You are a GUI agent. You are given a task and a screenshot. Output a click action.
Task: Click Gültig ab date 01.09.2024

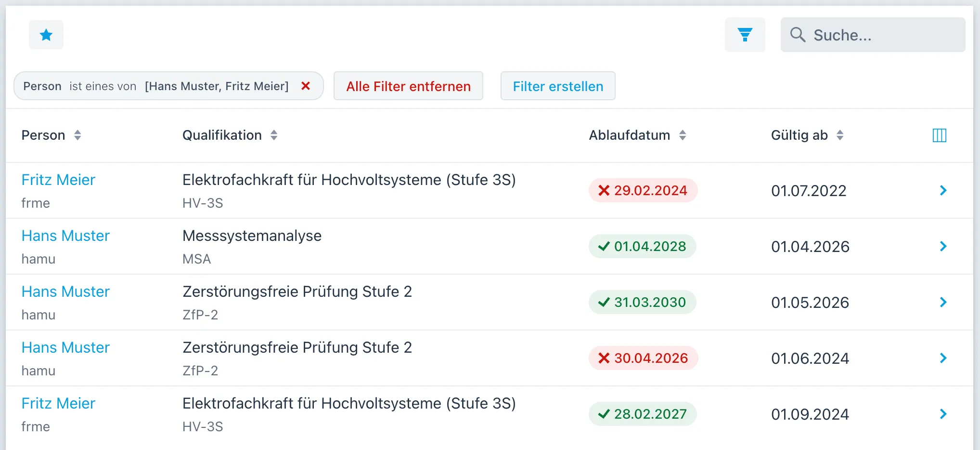(x=810, y=414)
